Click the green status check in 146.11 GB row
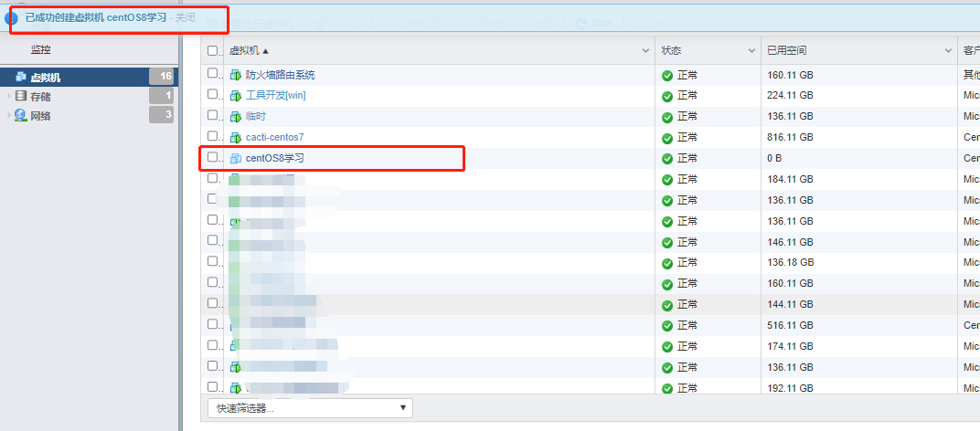This screenshot has height=431, width=980. pyautogui.click(x=667, y=242)
